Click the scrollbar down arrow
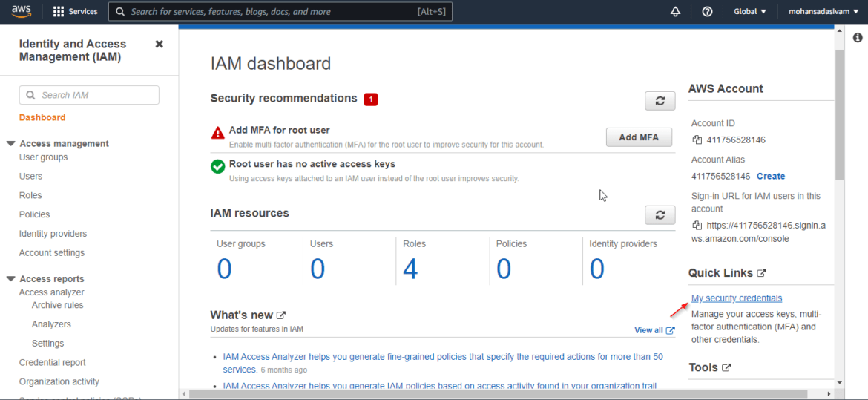Screen dimensions: 868x400 click(839, 382)
